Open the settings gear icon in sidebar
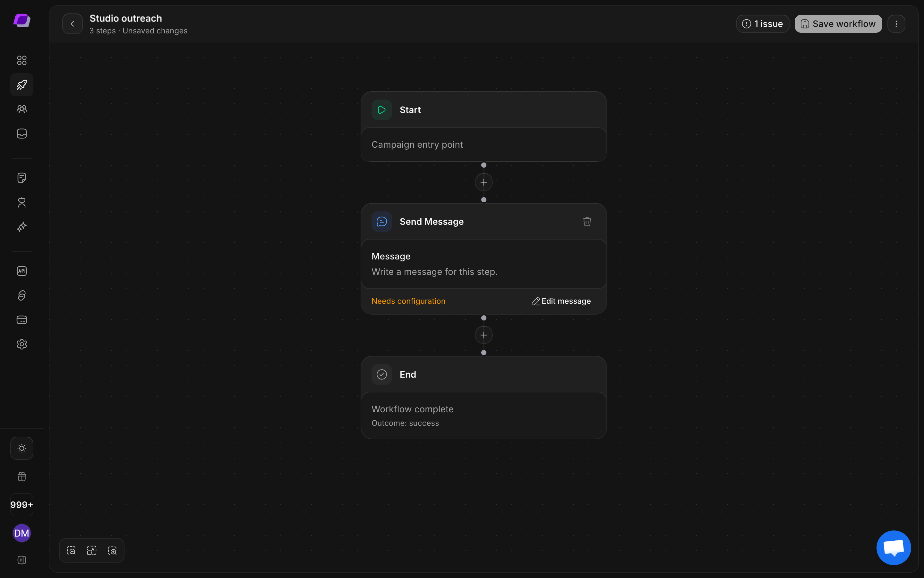The image size is (924, 578). point(22,345)
